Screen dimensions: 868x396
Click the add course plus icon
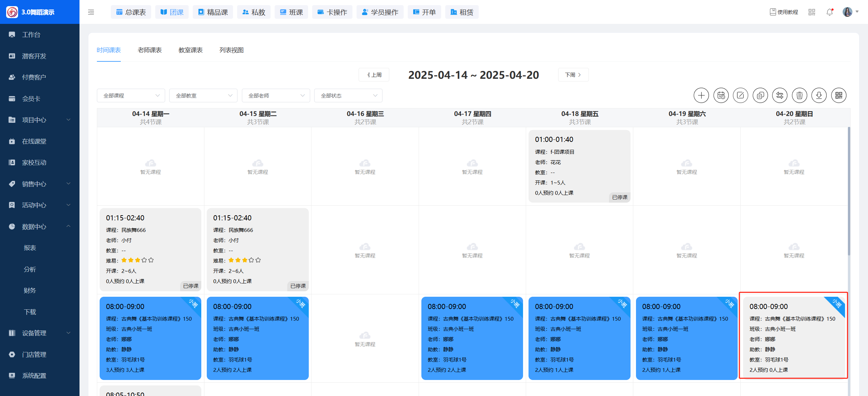click(701, 96)
